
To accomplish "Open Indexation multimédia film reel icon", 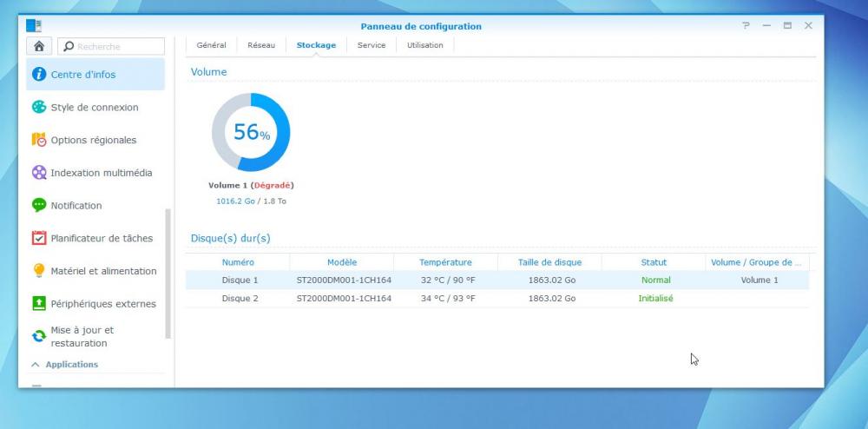I will point(39,173).
